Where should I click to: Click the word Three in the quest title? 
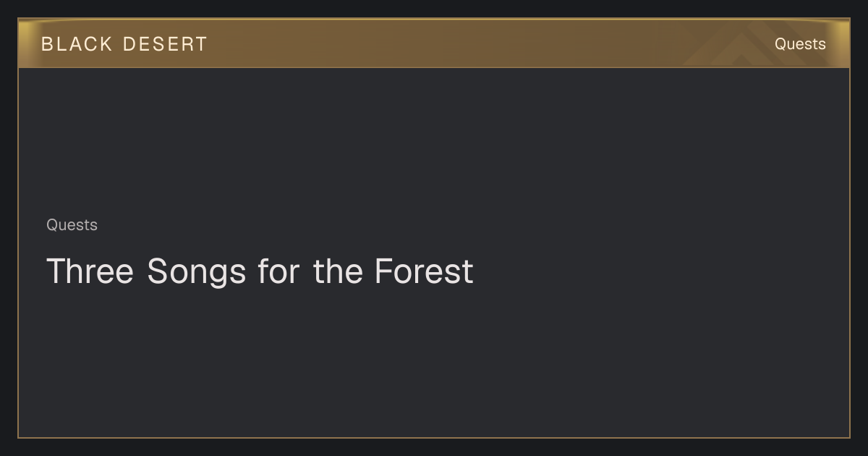(90, 271)
